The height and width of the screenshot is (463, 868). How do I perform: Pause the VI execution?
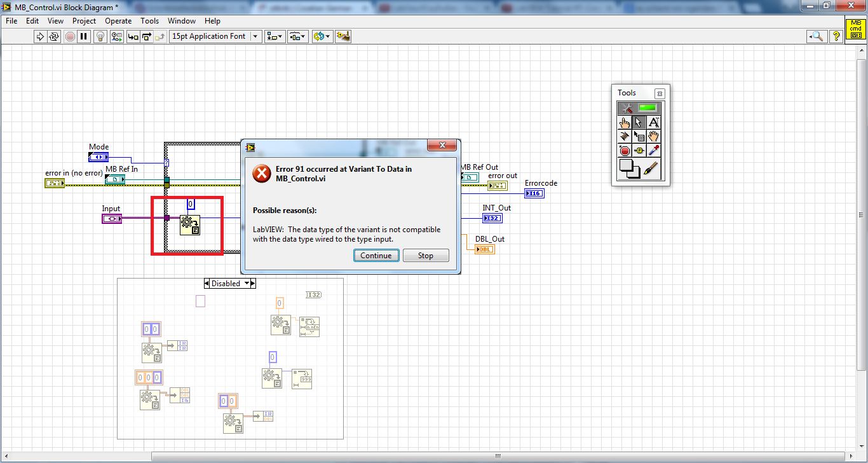84,36
